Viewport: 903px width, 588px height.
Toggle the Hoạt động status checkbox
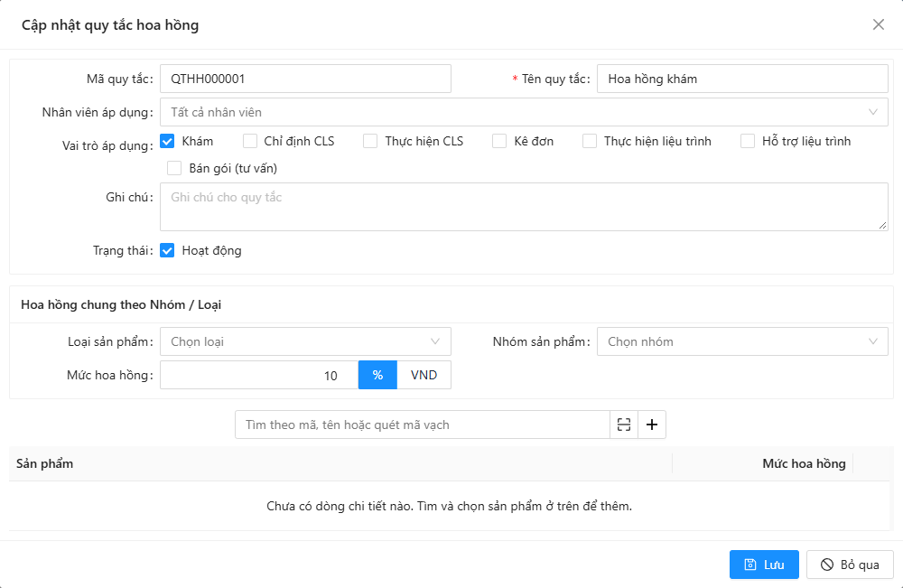point(167,250)
